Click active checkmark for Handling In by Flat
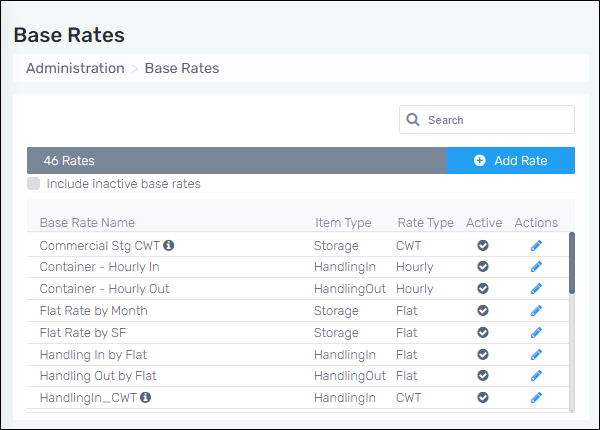 483,354
